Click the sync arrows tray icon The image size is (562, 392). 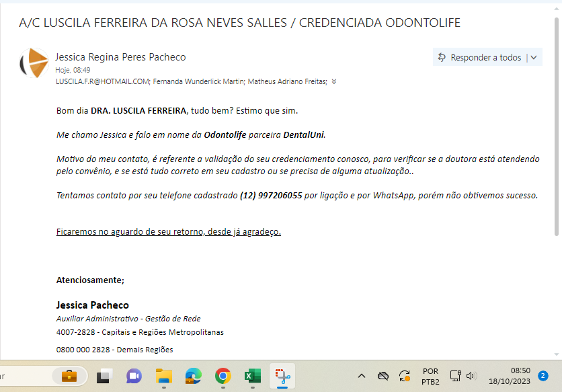(x=405, y=377)
